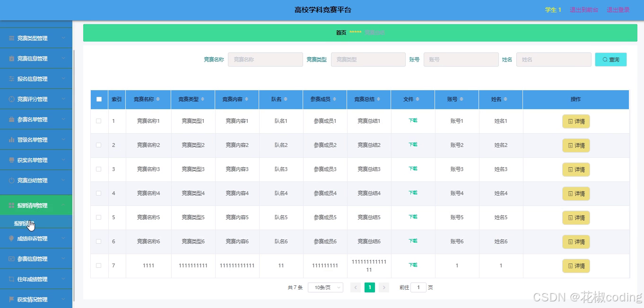Click the 竞赛类型管理 sidebar icon
Image resolution: width=644 pixels, height=308 pixels.
coord(11,37)
